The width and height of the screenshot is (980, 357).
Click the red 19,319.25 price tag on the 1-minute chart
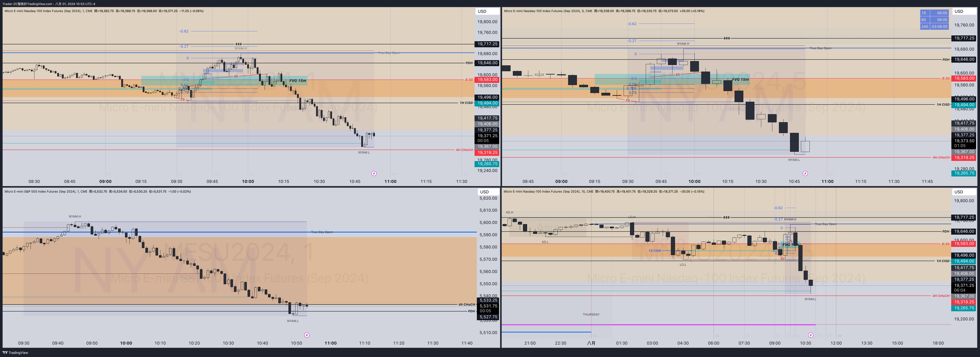[x=487, y=153]
